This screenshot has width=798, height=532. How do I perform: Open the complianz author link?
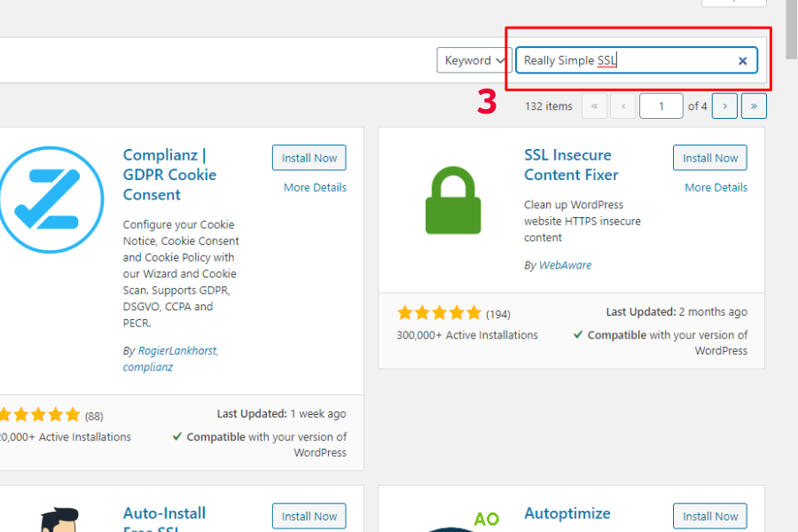[x=147, y=367]
